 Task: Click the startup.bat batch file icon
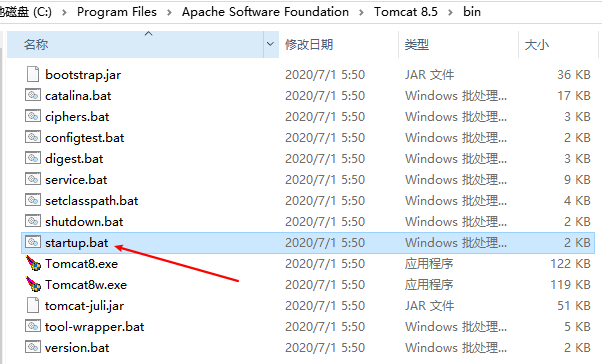tap(33, 242)
